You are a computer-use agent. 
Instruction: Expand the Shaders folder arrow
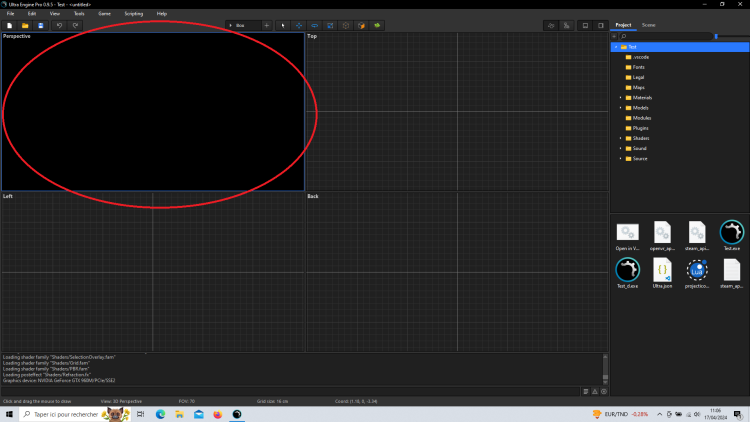click(619, 138)
